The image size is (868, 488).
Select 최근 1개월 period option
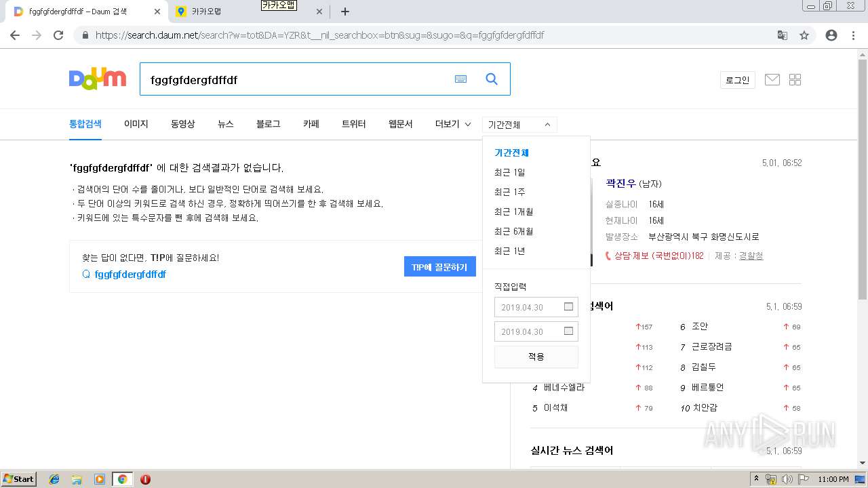pyautogui.click(x=514, y=212)
